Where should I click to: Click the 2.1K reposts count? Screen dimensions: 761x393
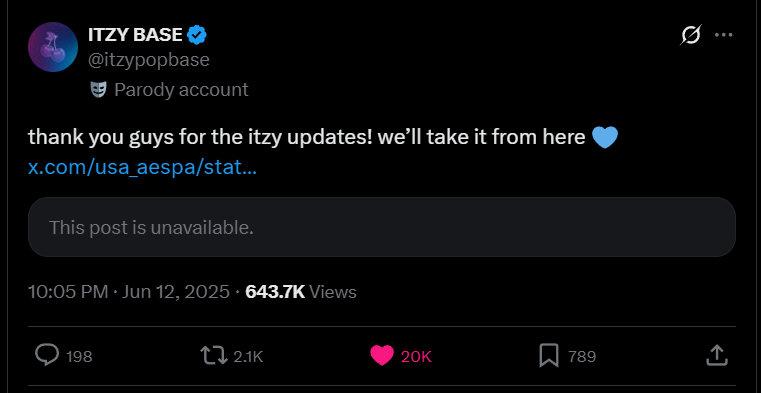coord(248,357)
